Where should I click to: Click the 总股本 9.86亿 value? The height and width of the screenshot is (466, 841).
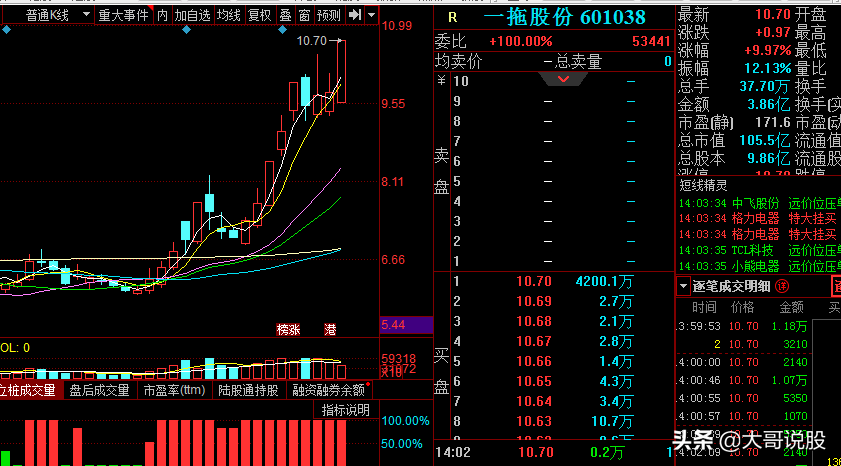[769, 159]
